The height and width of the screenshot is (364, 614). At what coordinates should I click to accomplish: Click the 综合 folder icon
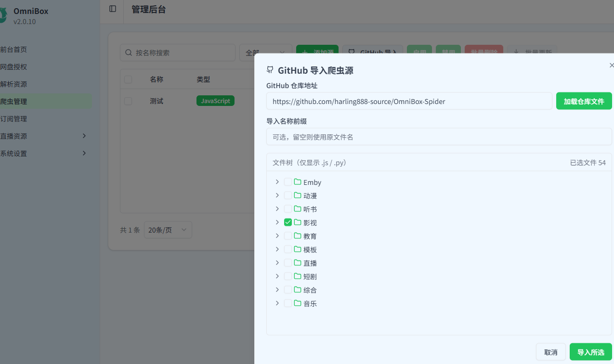[x=298, y=290]
